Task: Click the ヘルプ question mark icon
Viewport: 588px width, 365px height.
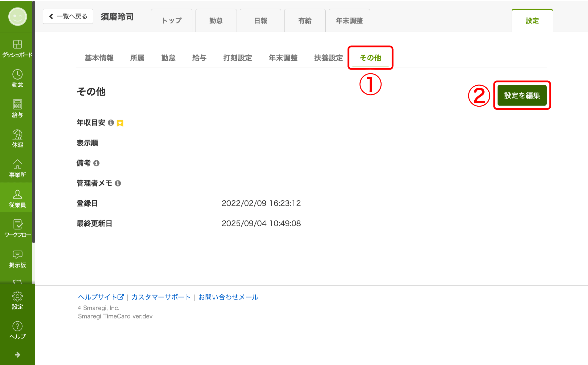Action: coord(17,326)
